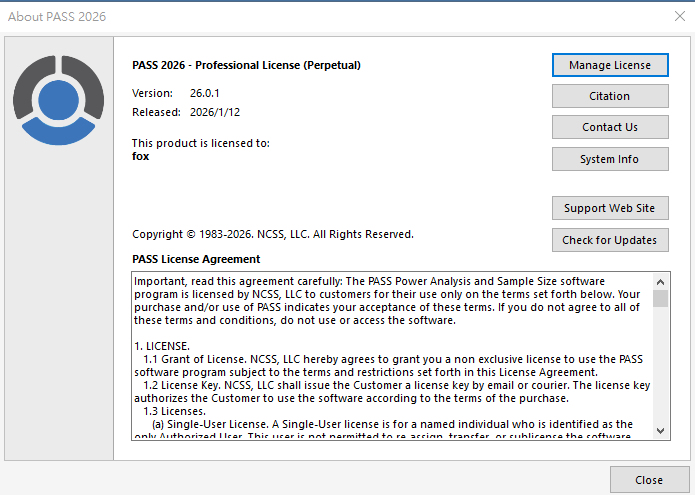Click the licensee name fox
Image resolution: width=695 pixels, height=495 pixels.
point(141,156)
